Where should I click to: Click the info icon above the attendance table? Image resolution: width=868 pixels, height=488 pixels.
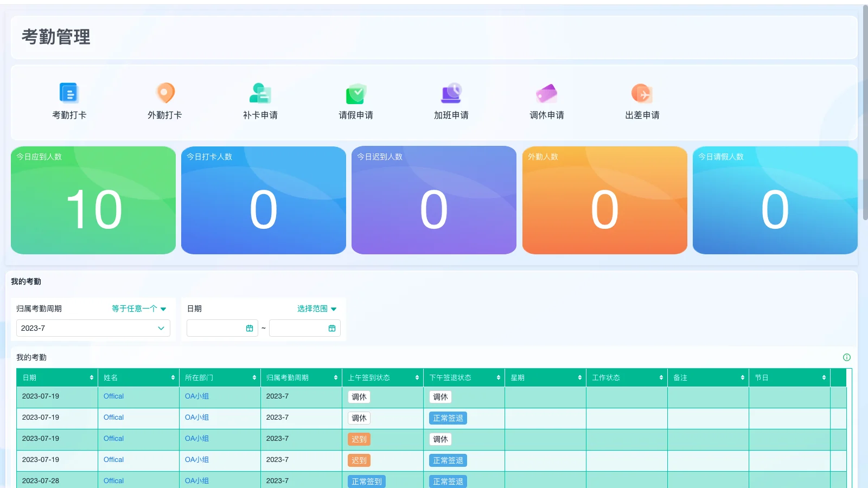click(x=846, y=357)
